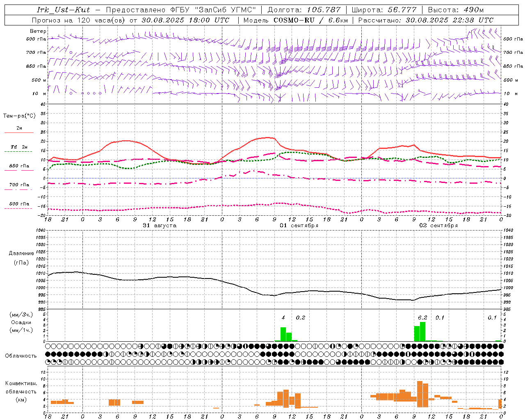Click the 2м temperature legend entry
This screenshot has height=420, width=525.
19,128
